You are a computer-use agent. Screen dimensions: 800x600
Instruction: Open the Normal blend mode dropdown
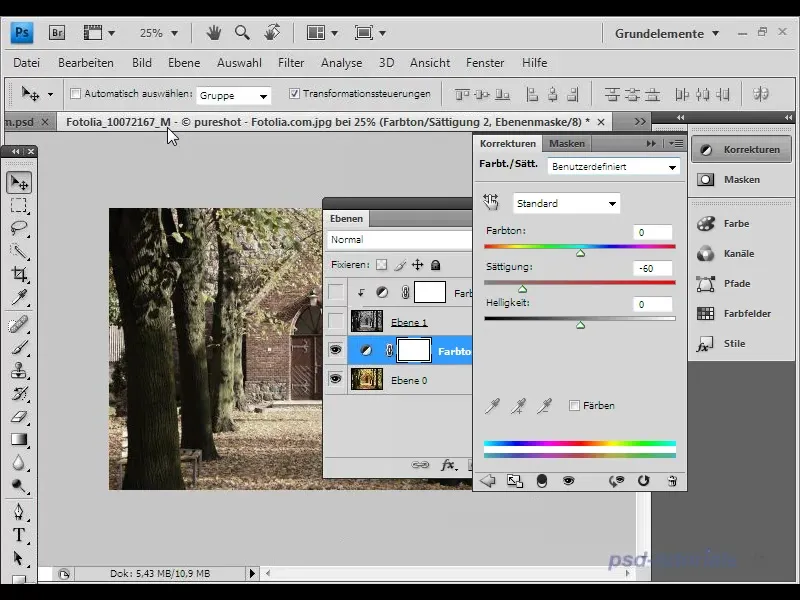click(x=399, y=240)
